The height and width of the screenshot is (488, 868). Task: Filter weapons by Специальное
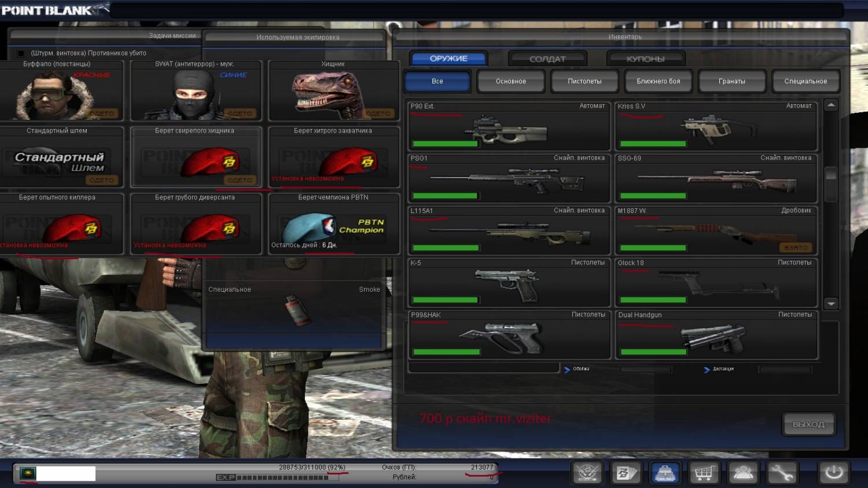coord(806,81)
